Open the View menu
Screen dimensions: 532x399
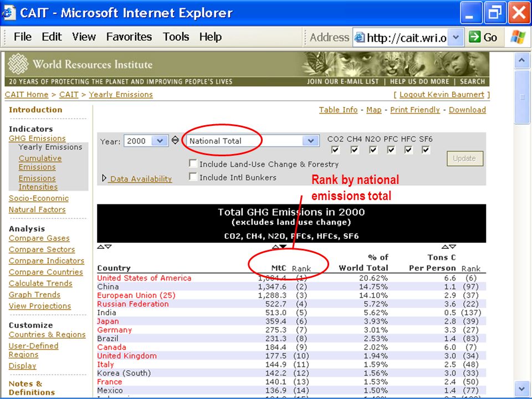click(x=84, y=37)
